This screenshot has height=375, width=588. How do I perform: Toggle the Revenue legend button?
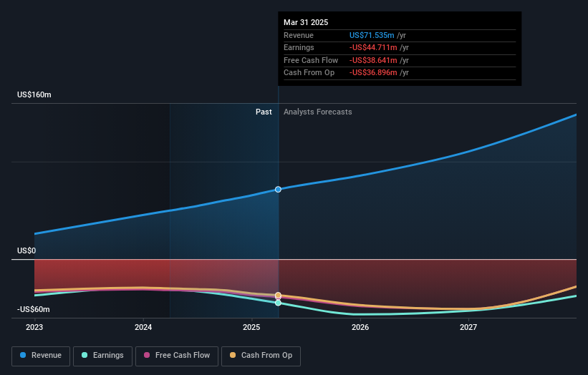tap(41, 356)
